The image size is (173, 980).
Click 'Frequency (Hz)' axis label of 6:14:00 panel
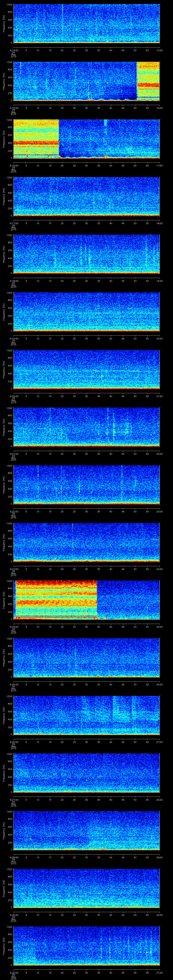pyautogui.click(x=4, y=24)
